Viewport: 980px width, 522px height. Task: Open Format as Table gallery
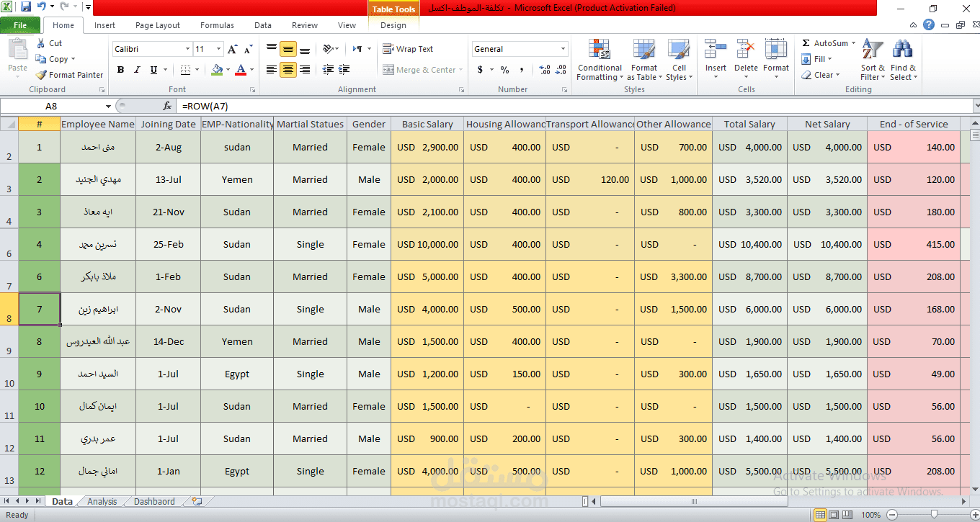tap(644, 60)
